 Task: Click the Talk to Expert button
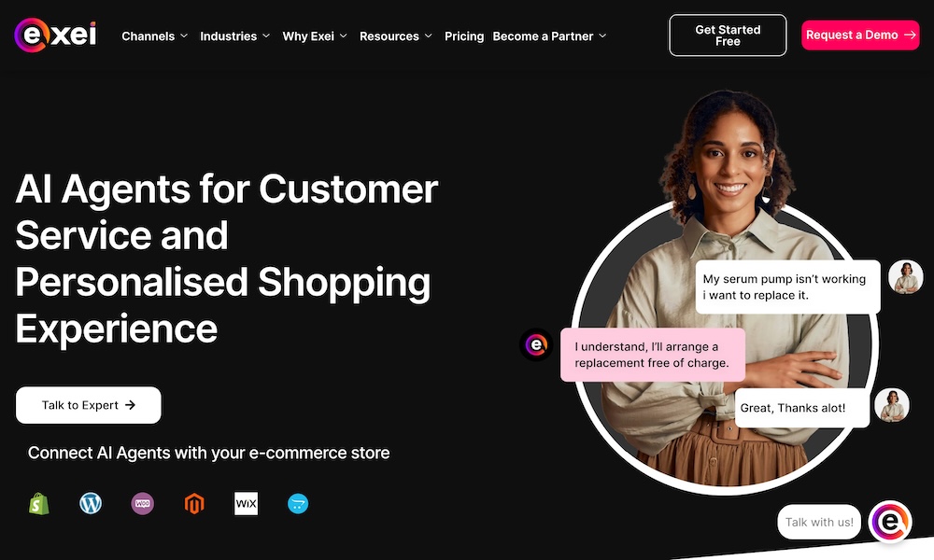coord(89,405)
